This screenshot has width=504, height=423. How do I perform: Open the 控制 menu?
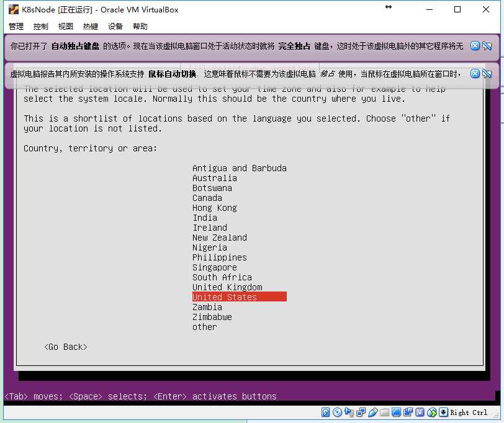(x=41, y=26)
